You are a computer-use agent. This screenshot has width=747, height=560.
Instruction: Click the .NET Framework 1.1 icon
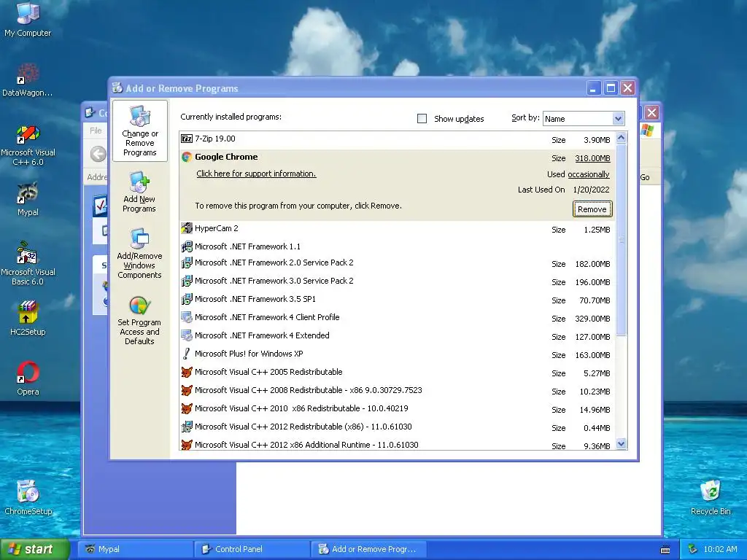tap(186, 246)
